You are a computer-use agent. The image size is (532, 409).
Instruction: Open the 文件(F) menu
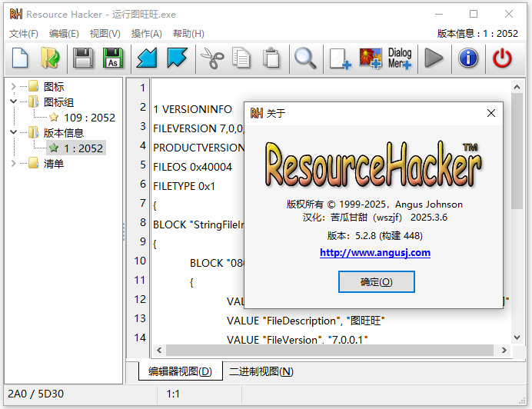coord(24,34)
